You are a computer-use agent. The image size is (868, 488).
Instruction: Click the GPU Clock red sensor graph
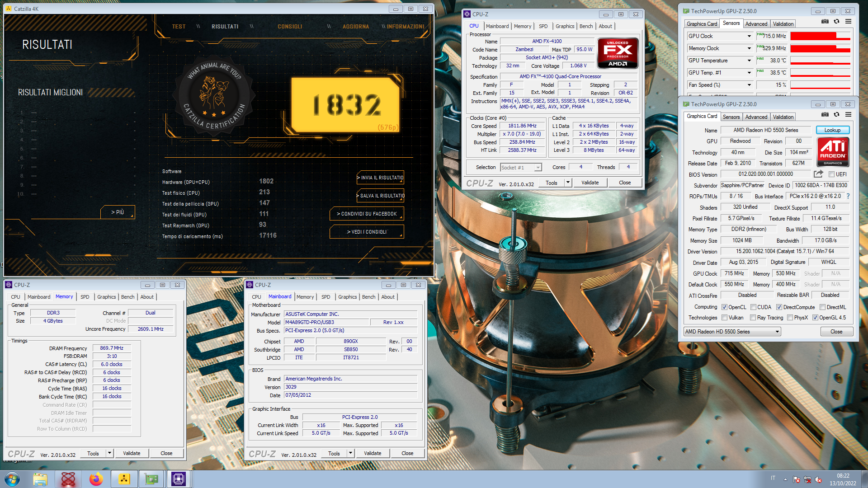pyautogui.click(x=821, y=36)
